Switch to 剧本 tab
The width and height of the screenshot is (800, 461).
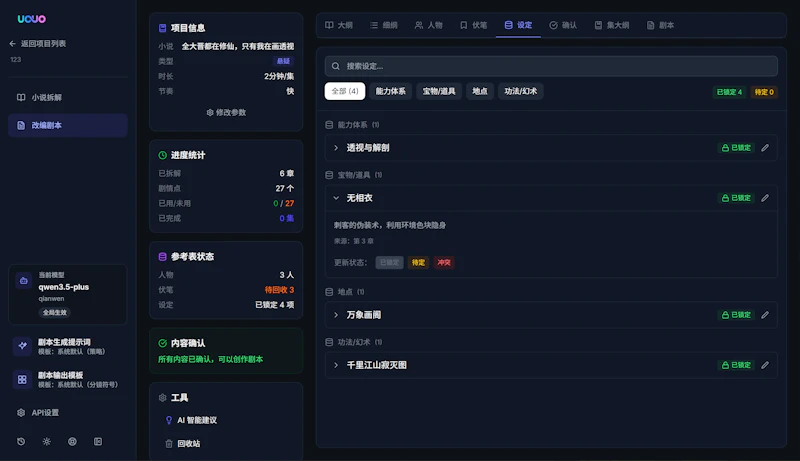tap(660, 25)
